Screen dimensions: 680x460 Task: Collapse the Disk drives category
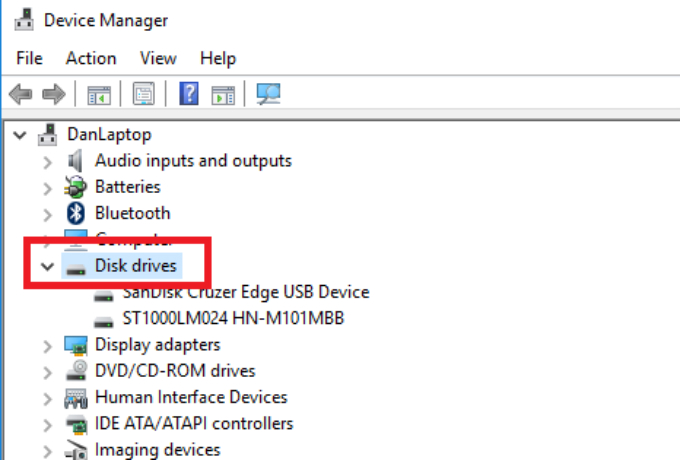[46, 266]
